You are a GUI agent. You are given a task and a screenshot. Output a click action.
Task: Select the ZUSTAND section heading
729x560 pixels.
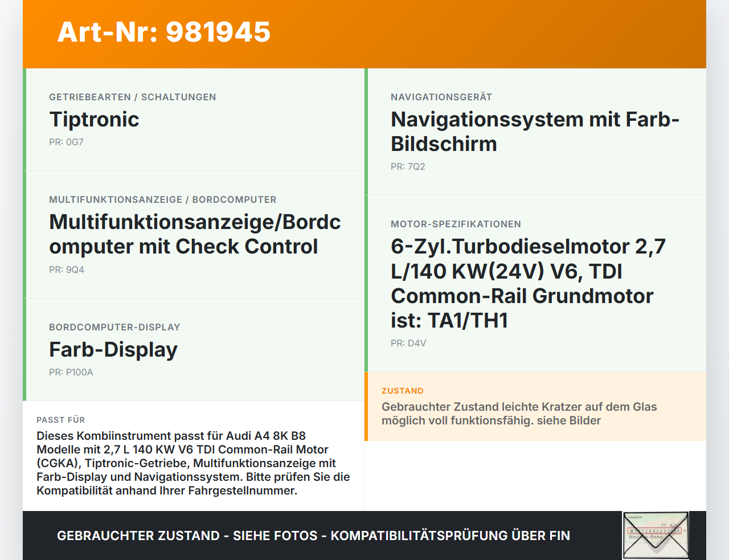click(x=403, y=391)
